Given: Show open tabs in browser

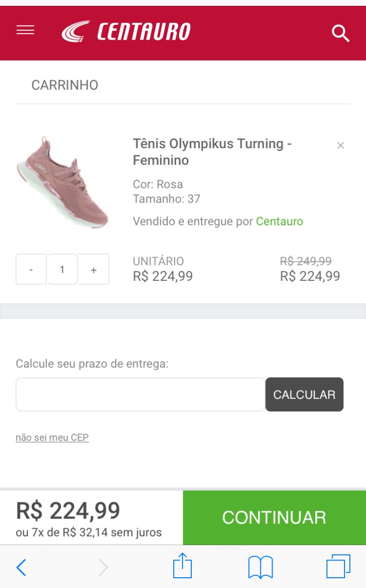Looking at the screenshot, I should click(x=338, y=567).
